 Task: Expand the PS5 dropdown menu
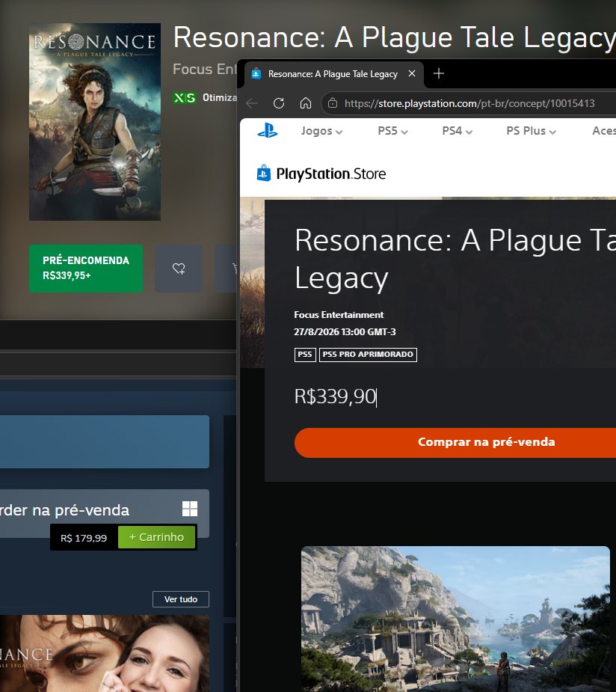point(392,131)
